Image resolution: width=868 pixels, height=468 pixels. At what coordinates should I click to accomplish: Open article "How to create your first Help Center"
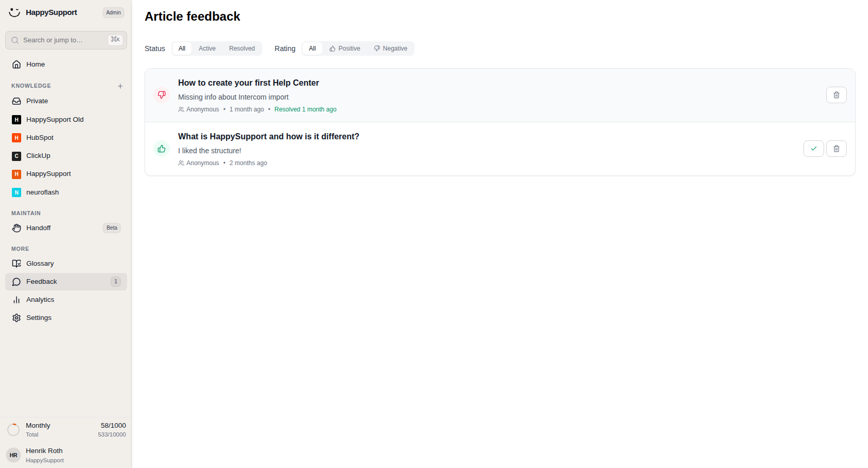[x=248, y=83]
